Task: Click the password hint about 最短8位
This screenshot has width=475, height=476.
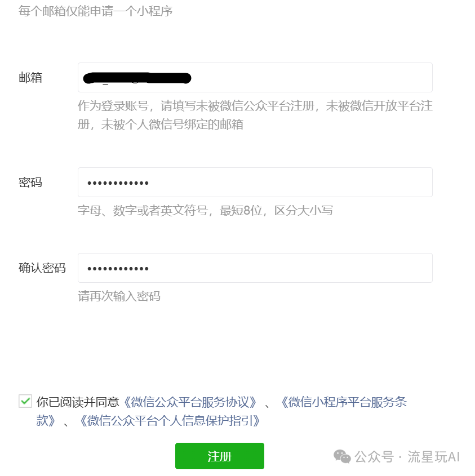Action: point(205,211)
